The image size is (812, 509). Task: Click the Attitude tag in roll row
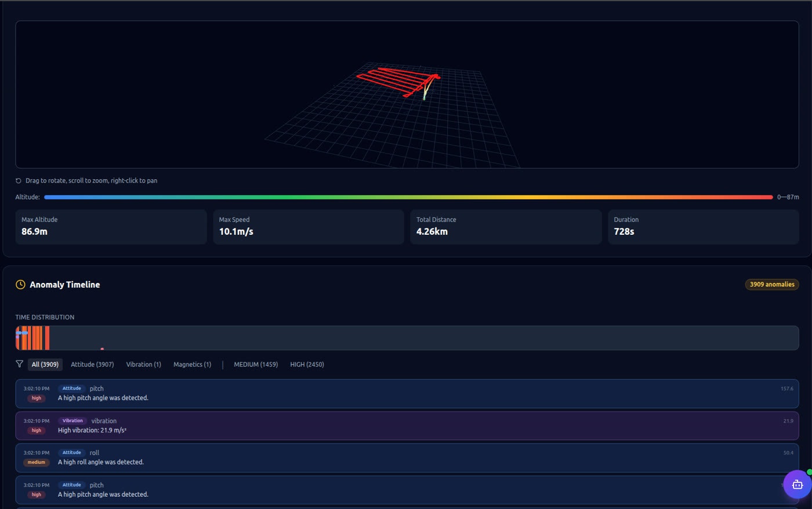(x=72, y=453)
